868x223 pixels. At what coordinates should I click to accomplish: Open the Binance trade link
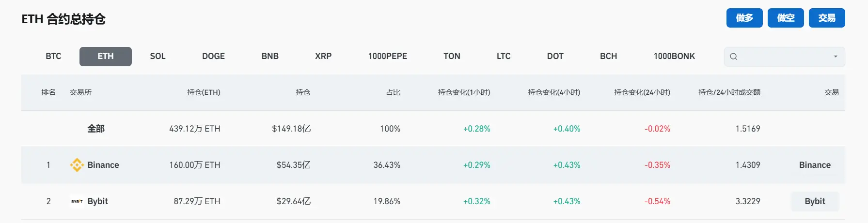pyautogui.click(x=814, y=165)
